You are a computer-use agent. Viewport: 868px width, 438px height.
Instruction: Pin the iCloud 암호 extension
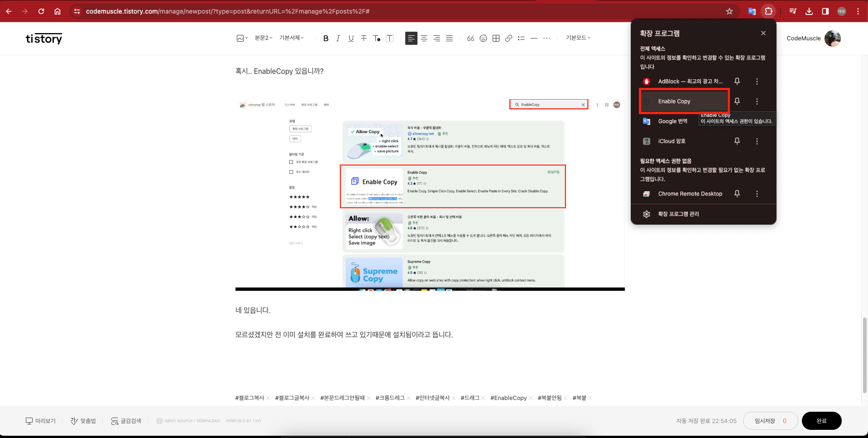737,141
